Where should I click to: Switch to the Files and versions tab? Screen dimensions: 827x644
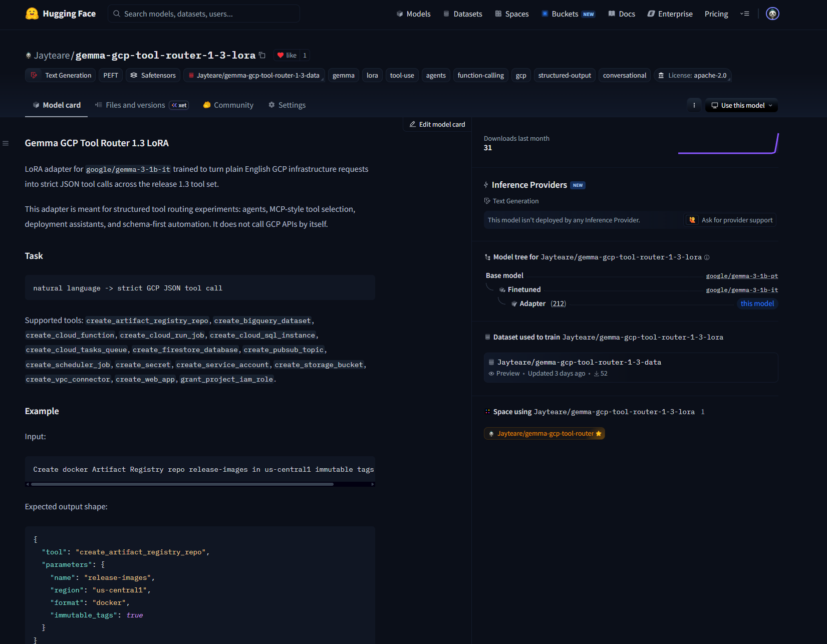[x=142, y=105]
